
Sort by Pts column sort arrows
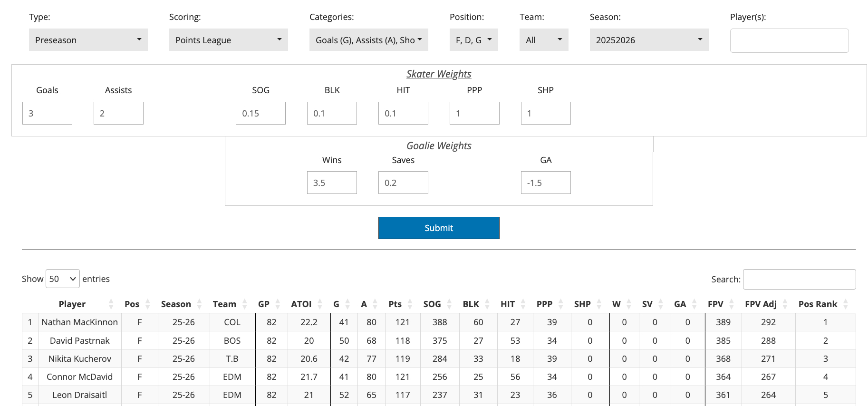(410, 304)
